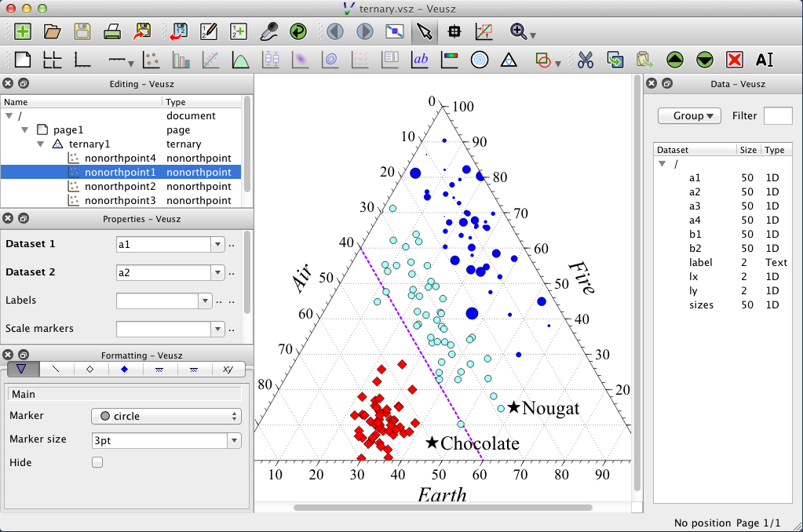Open the shapes dropdown arrow

pos(558,64)
